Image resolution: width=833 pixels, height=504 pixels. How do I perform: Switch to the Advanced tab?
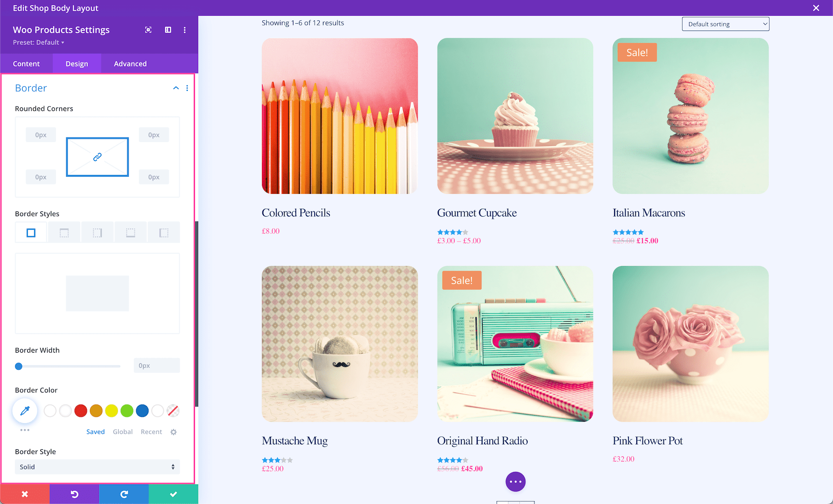point(130,64)
